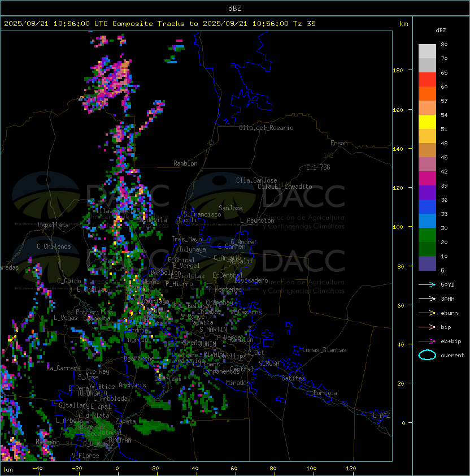Click the -40 km horizontal axis tick

[x=37, y=469]
